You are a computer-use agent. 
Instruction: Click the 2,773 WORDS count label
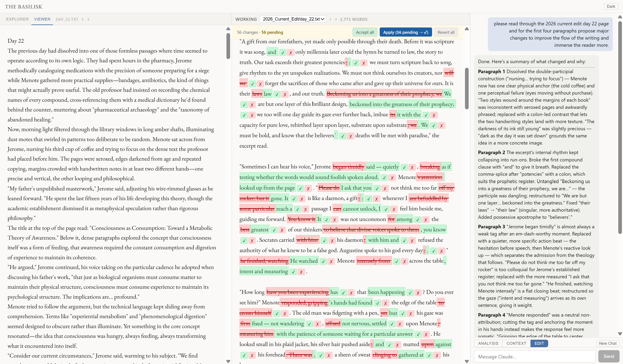[353, 19]
